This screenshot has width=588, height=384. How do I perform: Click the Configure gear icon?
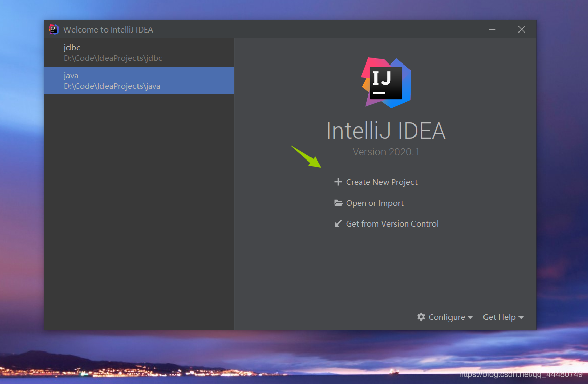(421, 317)
